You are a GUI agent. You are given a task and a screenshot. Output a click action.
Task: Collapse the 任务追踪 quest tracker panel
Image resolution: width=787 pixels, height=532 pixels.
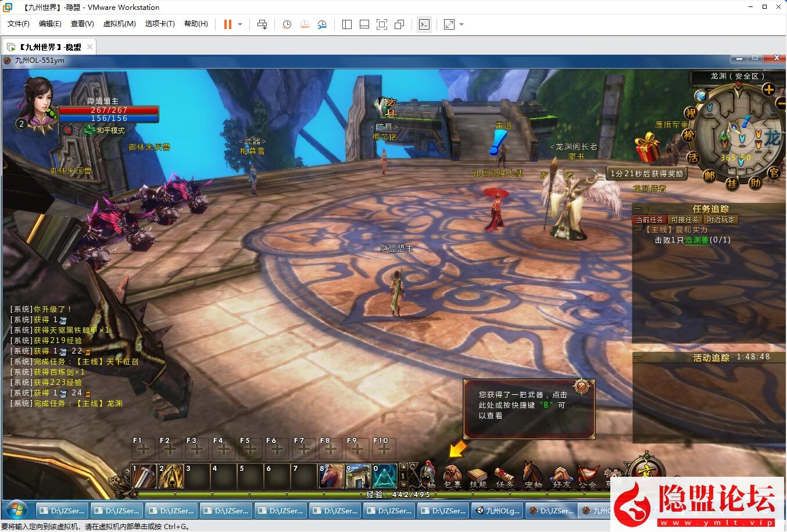coord(638,208)
